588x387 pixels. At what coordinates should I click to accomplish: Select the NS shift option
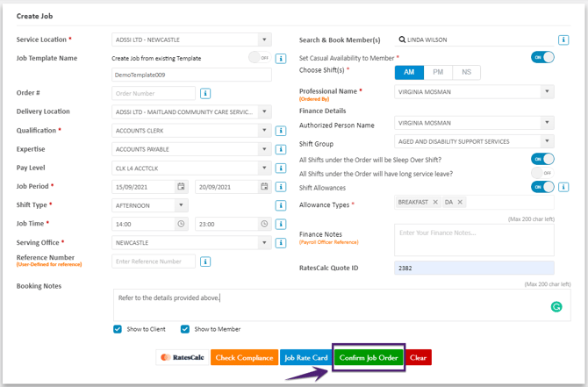click(x=466, y=72)
